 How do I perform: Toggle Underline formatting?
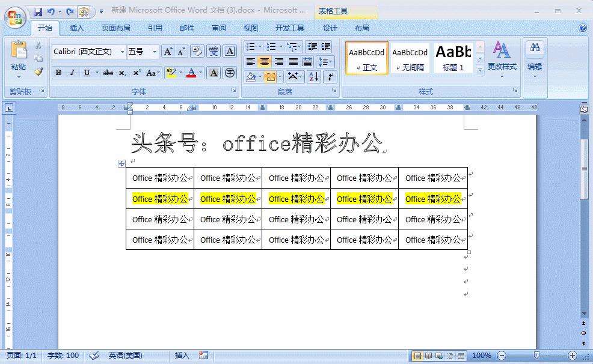pos(87,73)
